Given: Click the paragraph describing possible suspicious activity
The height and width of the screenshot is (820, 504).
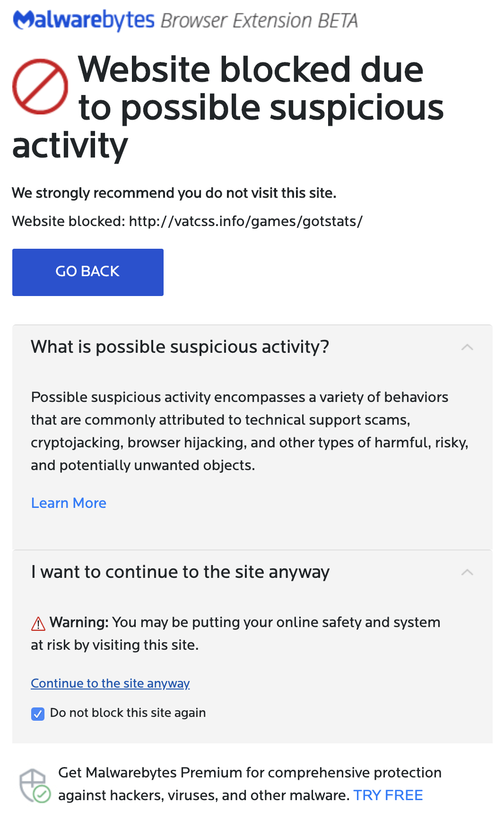Looking at the screenshot, I should click(x=250, y=431).
